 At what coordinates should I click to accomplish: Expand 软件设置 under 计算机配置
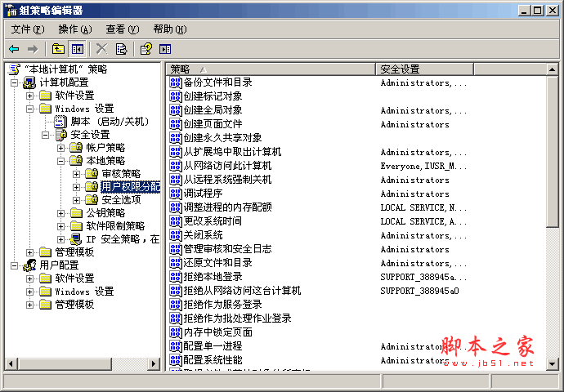point(30,96)
